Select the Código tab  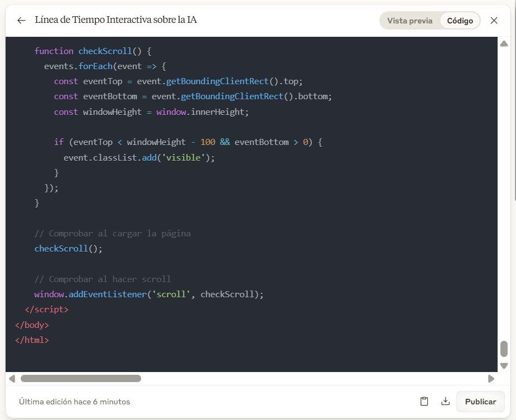click(x=460, y=21)
